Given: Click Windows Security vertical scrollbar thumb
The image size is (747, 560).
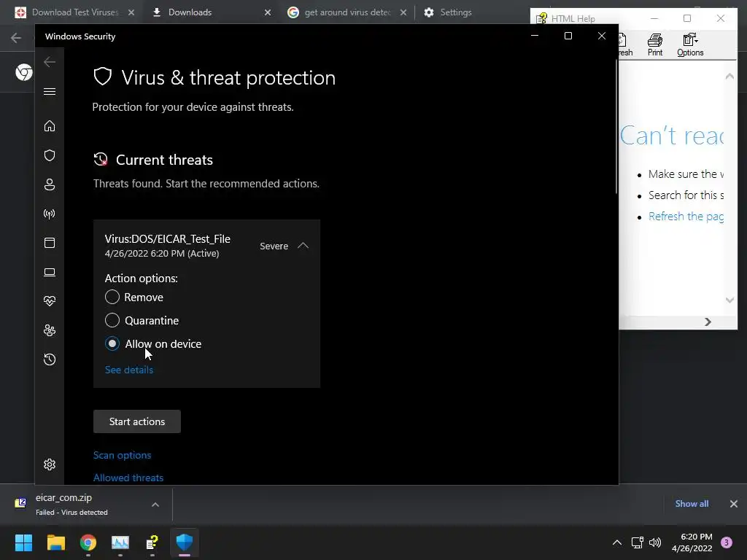Looking at the screenshot, I should pyautogui.click(x=617, y=126).
